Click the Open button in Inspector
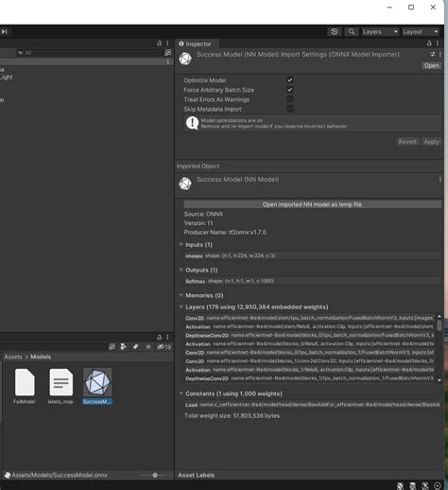The image size is (448, 490). 431,65
